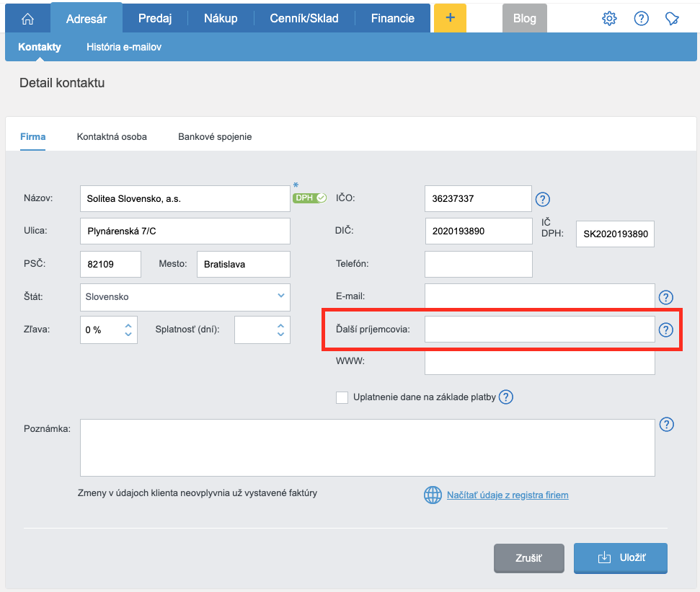This screenshot has height=592, width=700.
Task: Switch to the Kontaktná osoba tab
Action: [112, 136]
